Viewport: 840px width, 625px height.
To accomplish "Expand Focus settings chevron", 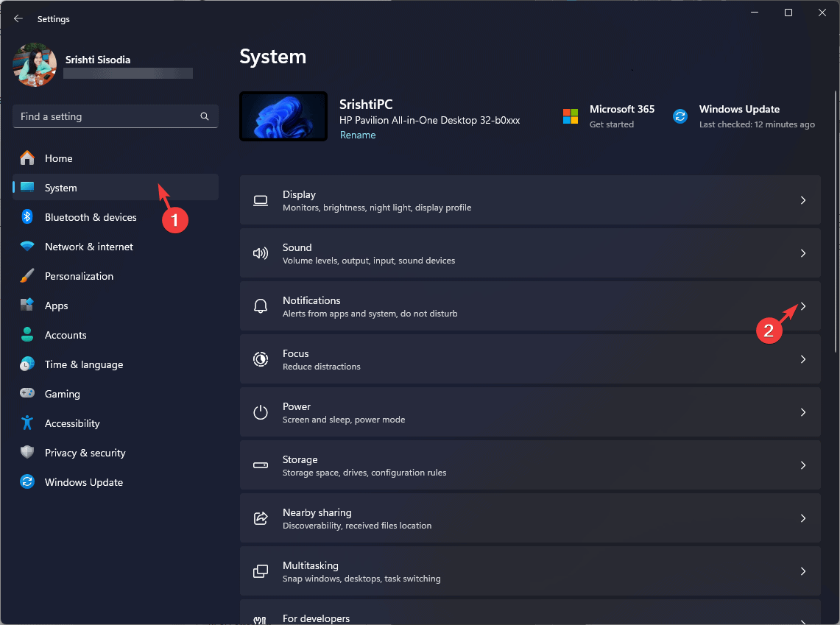I will coord(803,359).
